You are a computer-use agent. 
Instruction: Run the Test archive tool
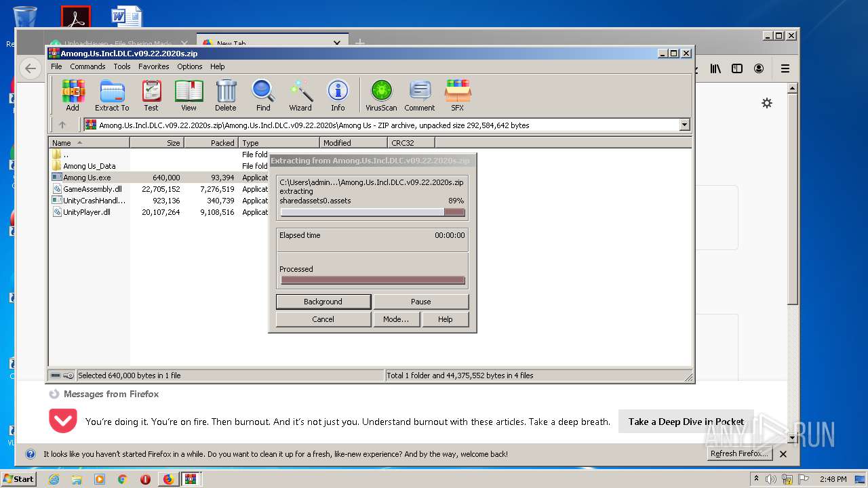pyautogui.click(x=151, y=95)
